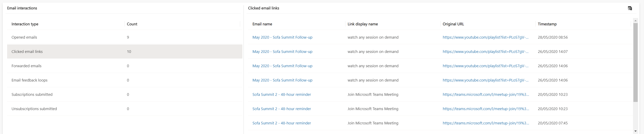The height and width of the screenshot is (134, 644).
Task: Click "Join Microsoft Teams Meeting" in the 07:45 row
Action: 373,123
